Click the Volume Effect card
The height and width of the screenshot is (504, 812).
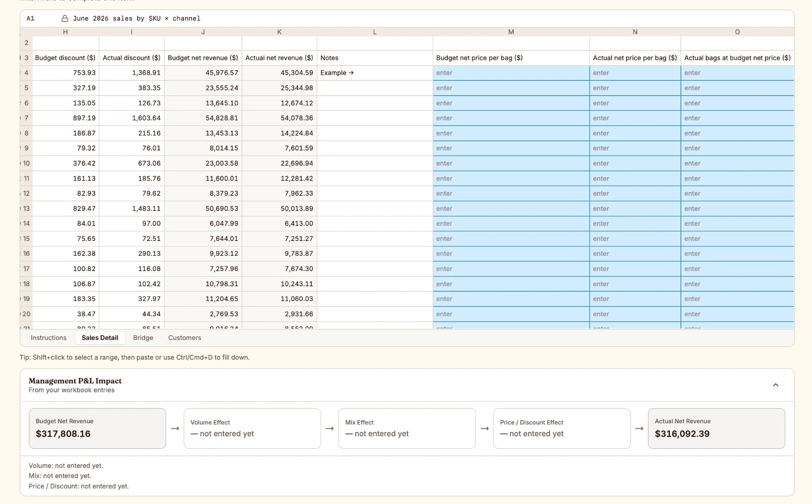point(252,428)
